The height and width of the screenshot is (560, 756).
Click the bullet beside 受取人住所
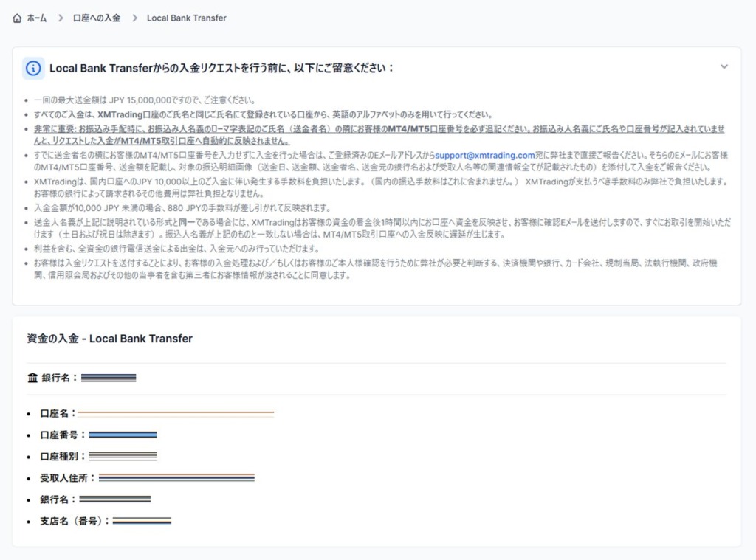click(29, 477)
